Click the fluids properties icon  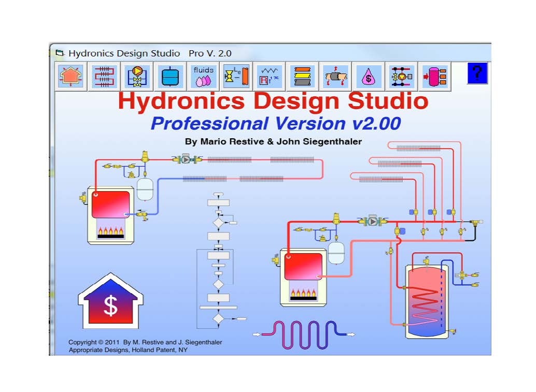(x=203, y=77)
